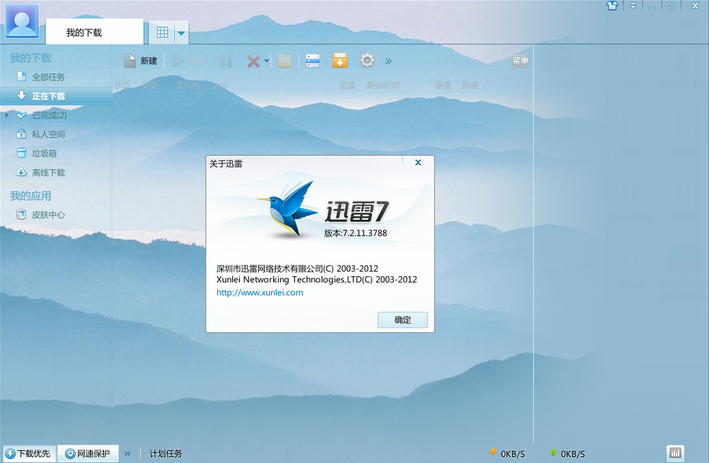Expand toolbar overflow double-chevron
The height and width of the screenshot is (463, 709).
(x=389, y=61)
